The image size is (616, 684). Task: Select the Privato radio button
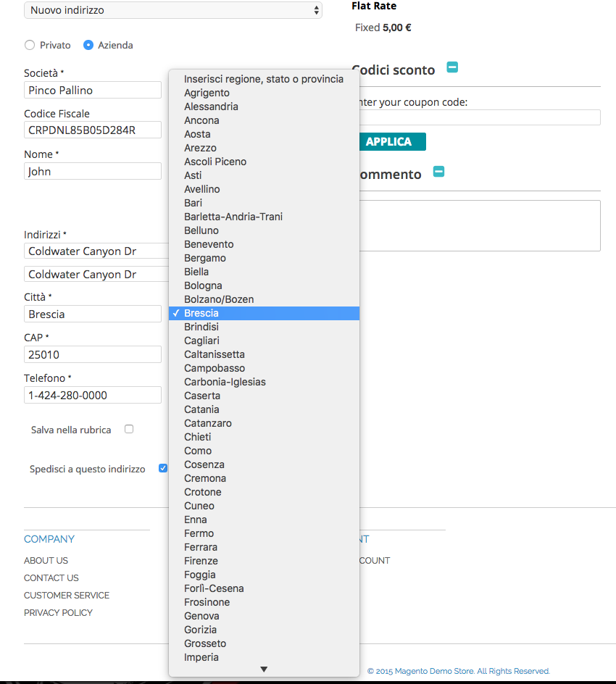tap(30, 45)
